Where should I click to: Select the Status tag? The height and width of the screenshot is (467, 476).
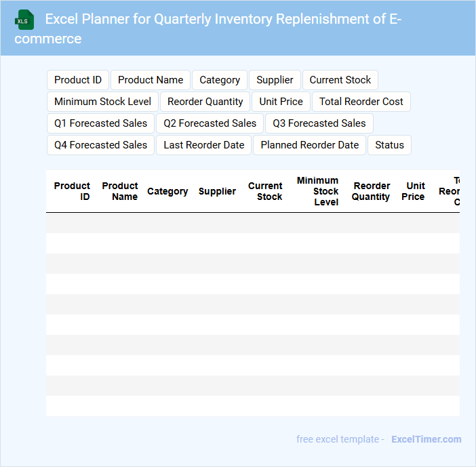(x=389, y=145)
